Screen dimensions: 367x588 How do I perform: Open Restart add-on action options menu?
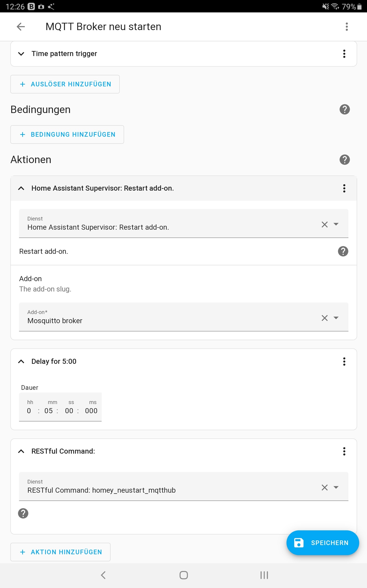coord(344,188)
